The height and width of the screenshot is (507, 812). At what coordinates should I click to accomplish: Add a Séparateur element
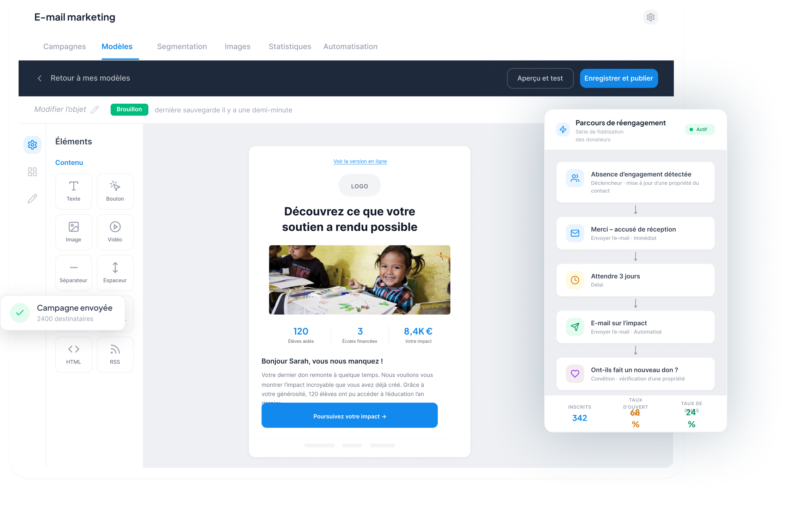click(74, 273)
